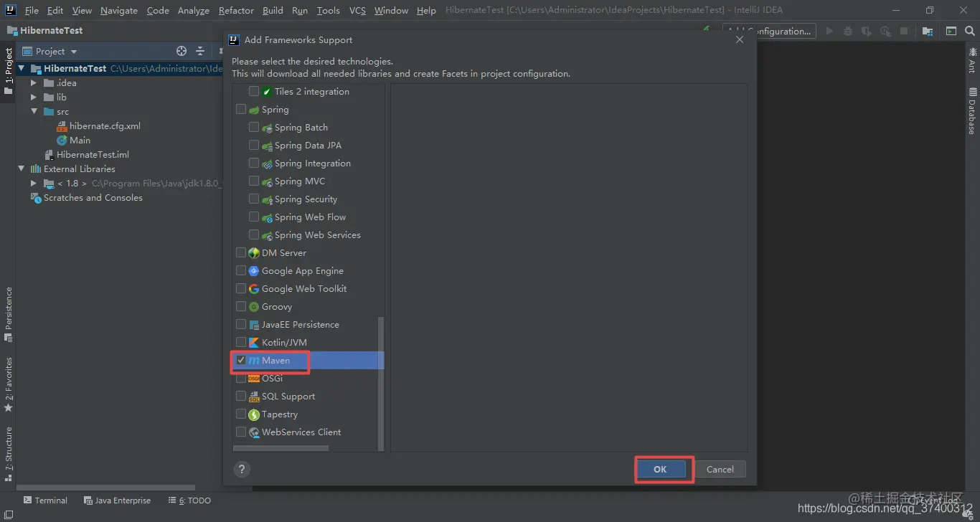Image resolution: width=980 pixels, height=522 pixels.
Task: Expand the .idea folder
Action: coord(34,83)
